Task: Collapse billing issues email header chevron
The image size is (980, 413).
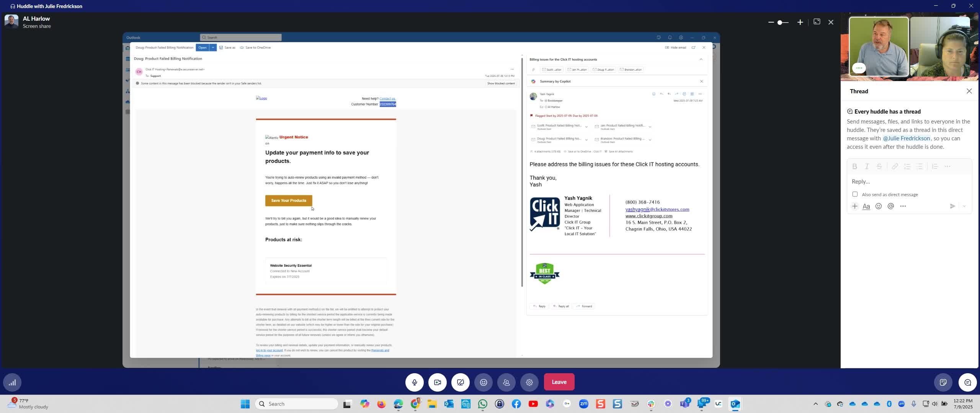Action: pos(701,59)
